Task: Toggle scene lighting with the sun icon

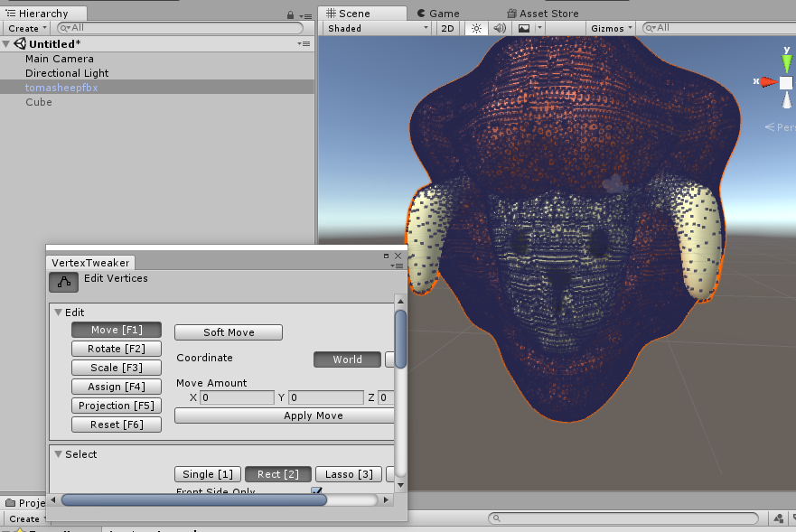Action: tap(476, 28)
